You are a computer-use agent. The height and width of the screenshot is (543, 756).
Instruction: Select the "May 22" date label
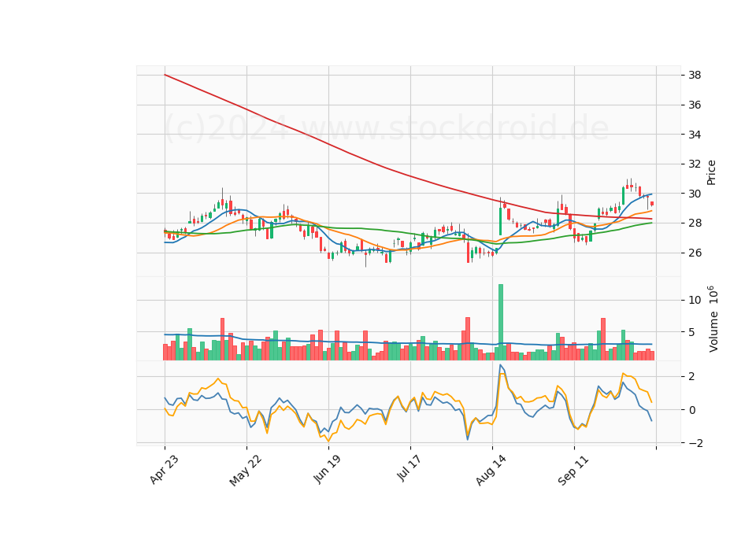pos(246,471)
